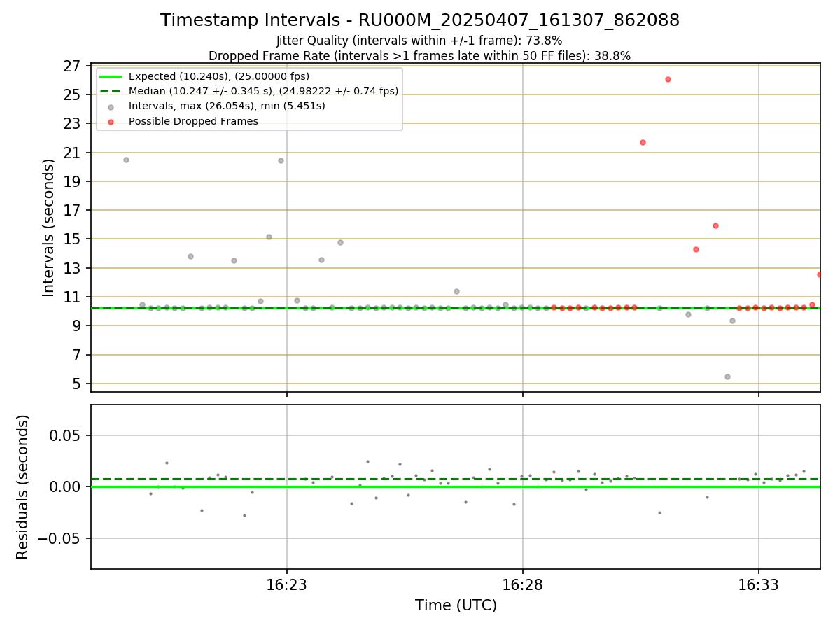Click the dashed green legend line for Median

point(111,91)
